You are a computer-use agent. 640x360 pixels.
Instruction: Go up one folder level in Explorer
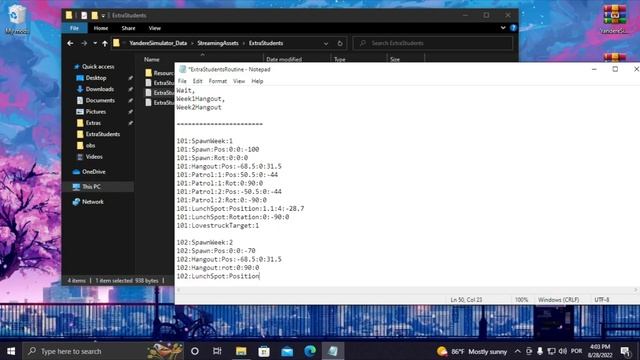105,43
